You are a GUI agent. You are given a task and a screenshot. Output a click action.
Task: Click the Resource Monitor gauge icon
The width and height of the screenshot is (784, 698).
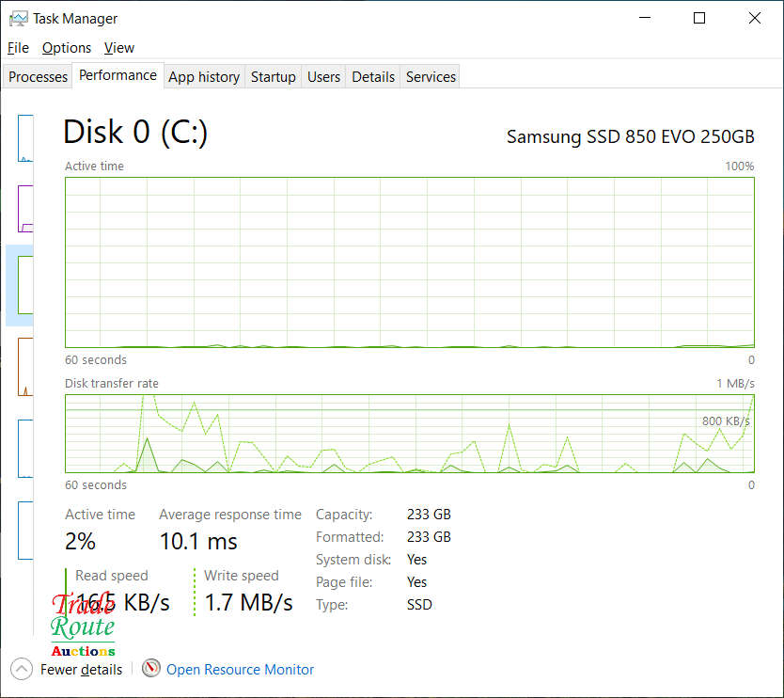tap(151, 669)
